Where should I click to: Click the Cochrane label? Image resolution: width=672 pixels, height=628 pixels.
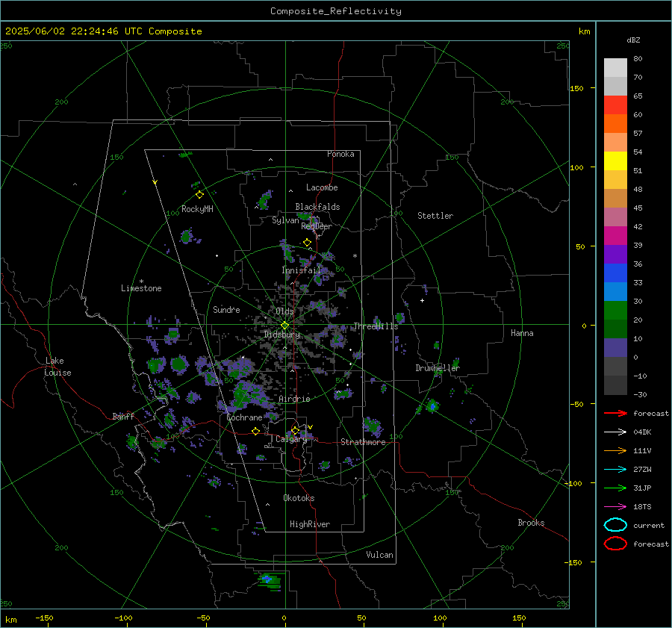(x=244, y=417)
